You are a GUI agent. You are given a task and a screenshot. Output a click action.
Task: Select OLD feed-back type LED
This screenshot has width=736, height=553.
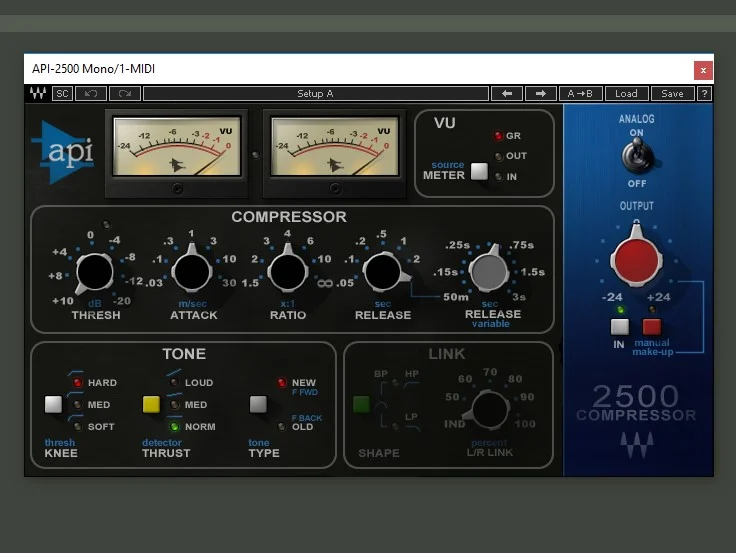pyautogui.click(x=282, y=426)
